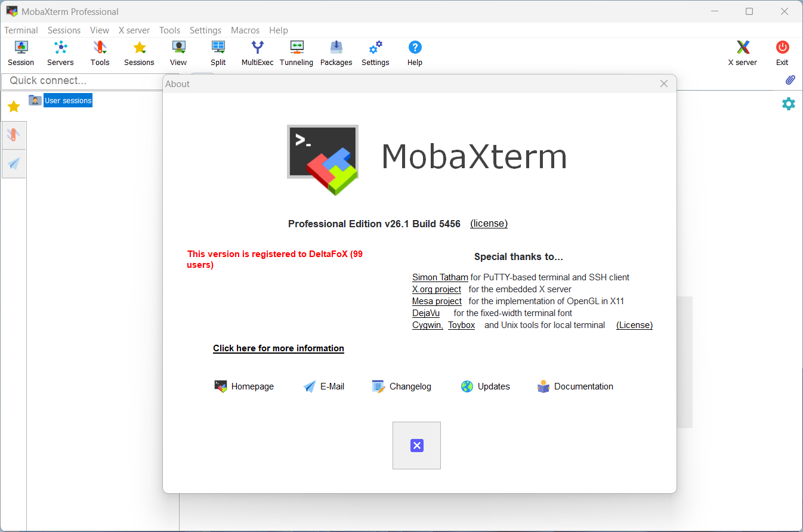Viewport: 803px width, 532px height.
Task: Open the Help toolbar icon
Action: coord(415,53)
